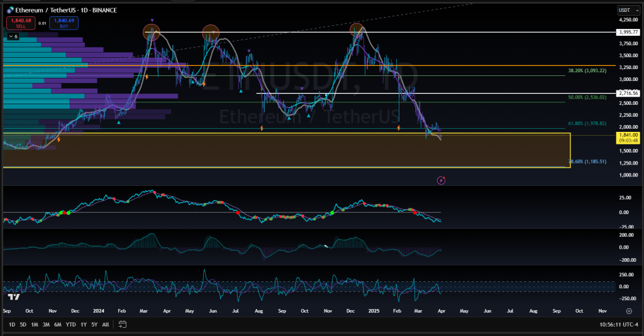
Task: Click the purple down-triangle marker in mid-July
Action: [x=249, y=51]
